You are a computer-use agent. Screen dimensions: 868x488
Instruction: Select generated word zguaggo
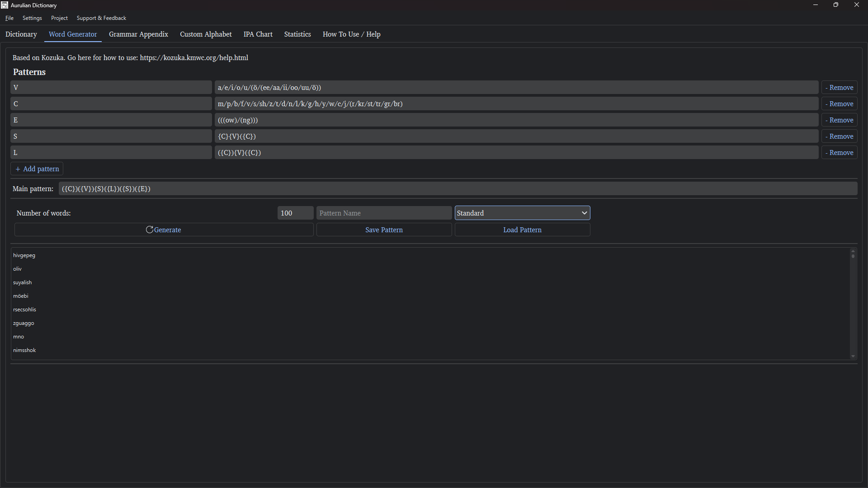click(x=24, y=323)
